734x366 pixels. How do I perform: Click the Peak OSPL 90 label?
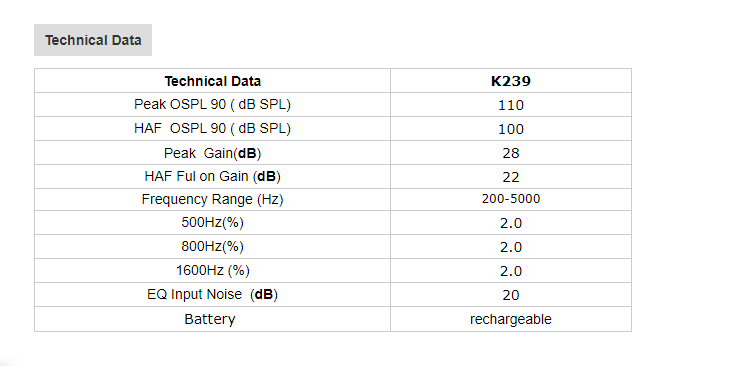pos(213,104)
